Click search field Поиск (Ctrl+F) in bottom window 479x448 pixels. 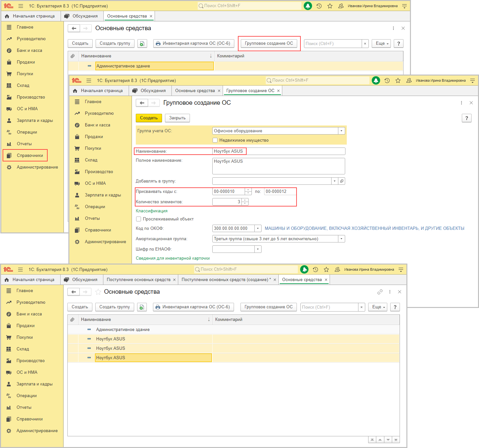[x=329, y=307]
